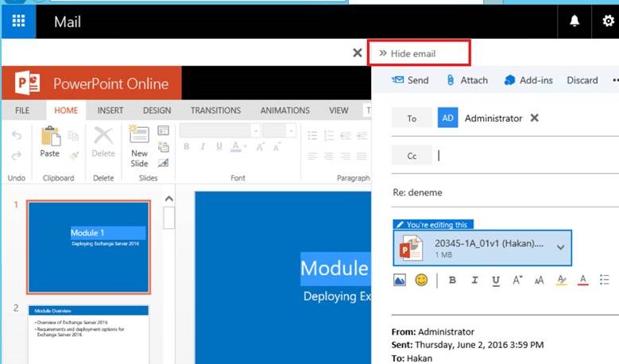Toggle Underline in PowerPoint Font group

pos(219,147)
